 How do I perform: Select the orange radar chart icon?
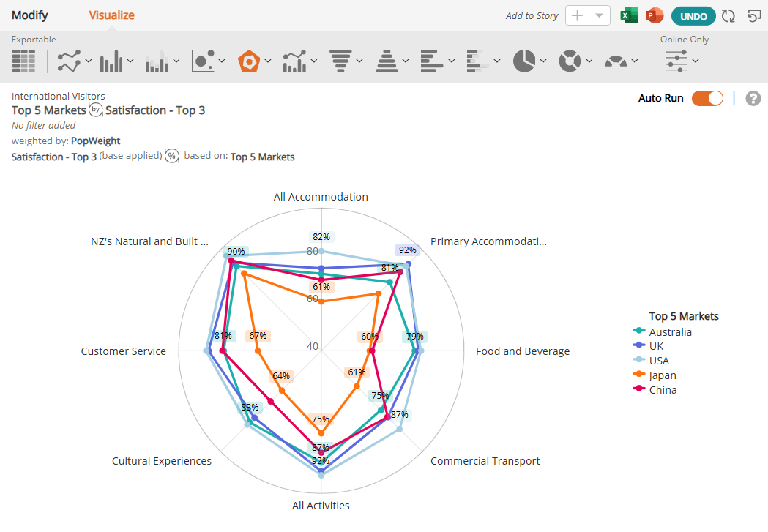249,61
